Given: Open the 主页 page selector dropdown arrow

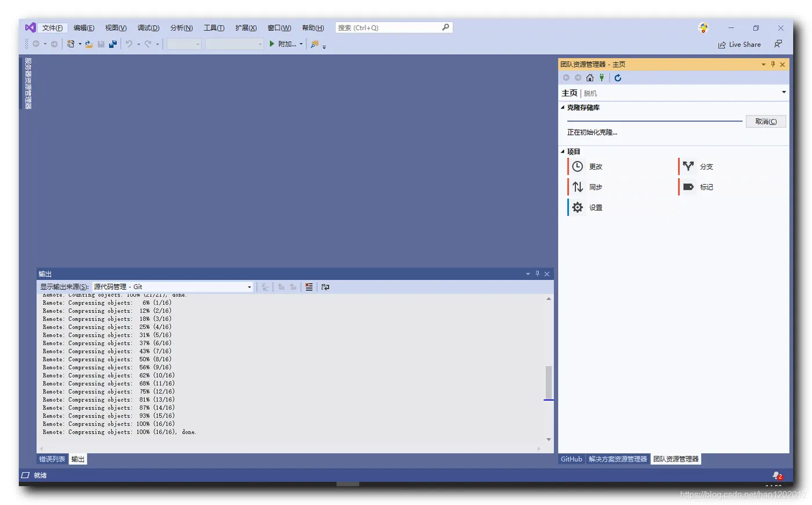Looking at the screenshot, I should coord(784,92).
